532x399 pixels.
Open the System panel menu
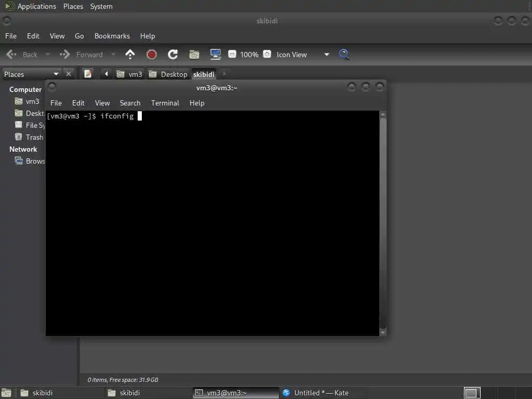tap(101, 6)
